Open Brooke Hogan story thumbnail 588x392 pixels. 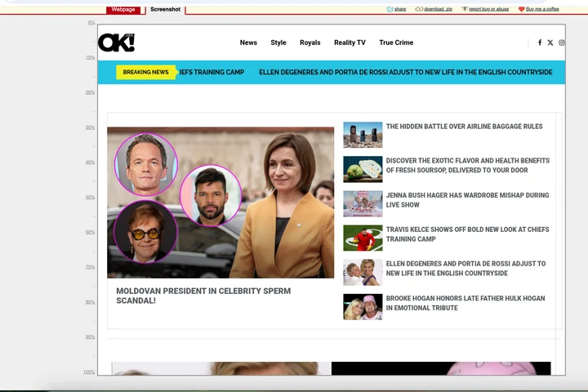click(x=363, y=307)
